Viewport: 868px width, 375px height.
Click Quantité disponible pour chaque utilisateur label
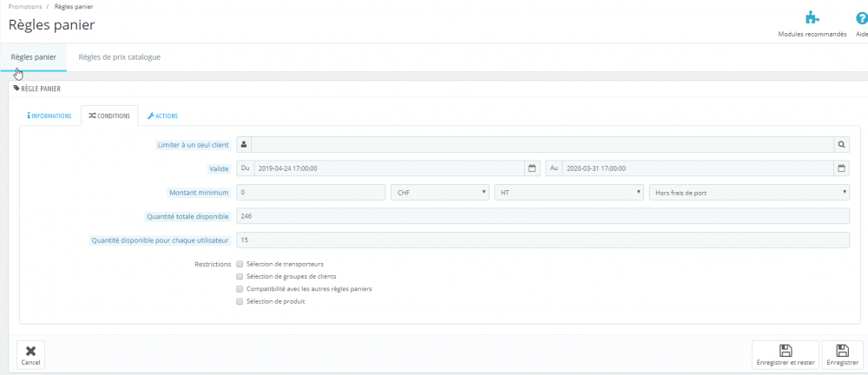(160, 240)
